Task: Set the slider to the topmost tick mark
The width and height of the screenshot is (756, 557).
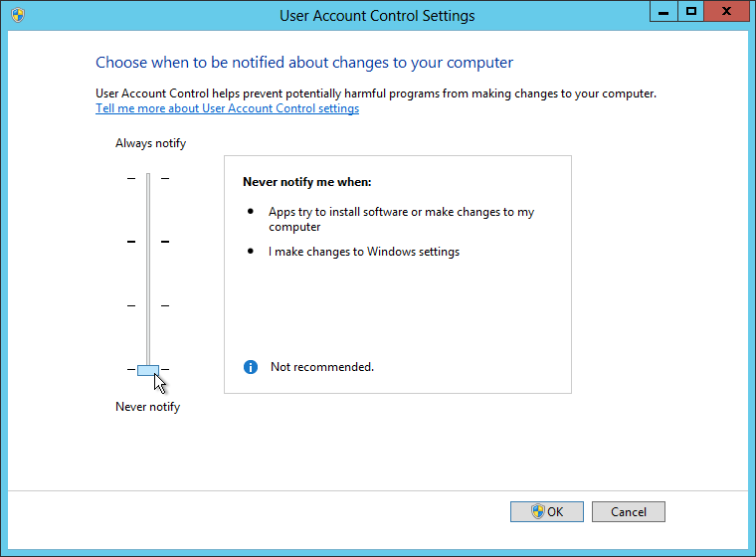Action: (147, 178)
